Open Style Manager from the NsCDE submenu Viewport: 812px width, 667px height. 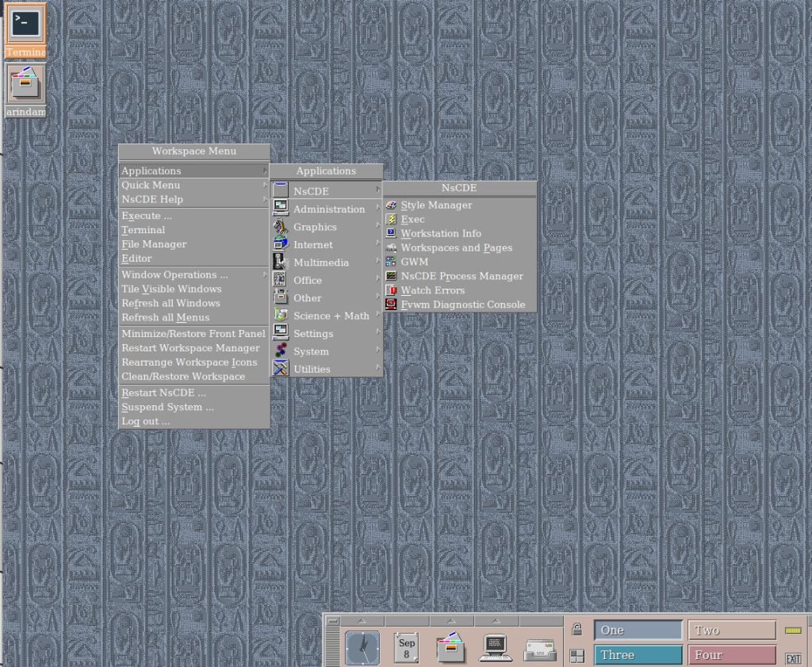coord(459,205)
